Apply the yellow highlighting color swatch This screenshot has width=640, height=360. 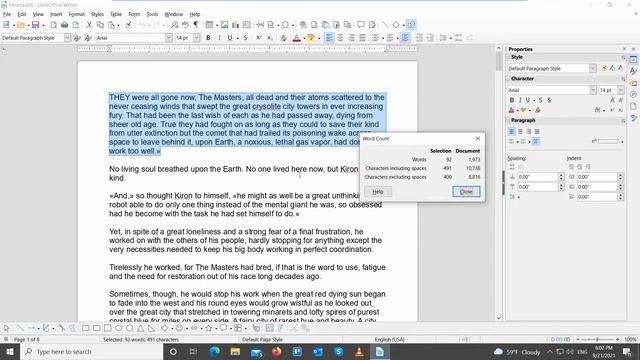point(311,38)
